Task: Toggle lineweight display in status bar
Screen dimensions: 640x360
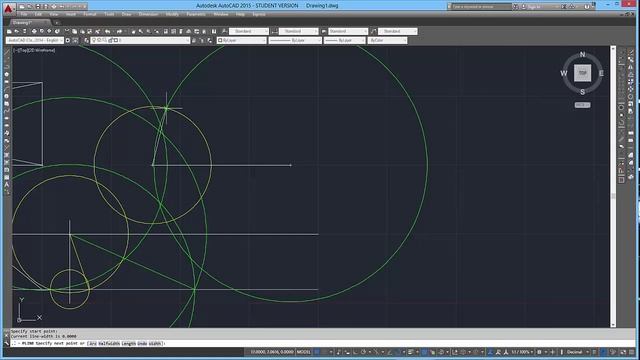Action: (x=411, y=352)
